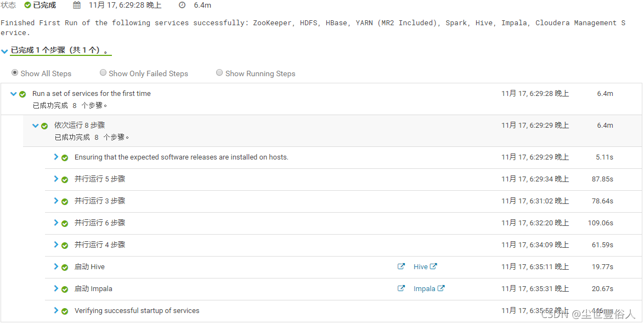The image size is (644, 324).
Task: Click the external link icon left of Impala
Action: 402,288
